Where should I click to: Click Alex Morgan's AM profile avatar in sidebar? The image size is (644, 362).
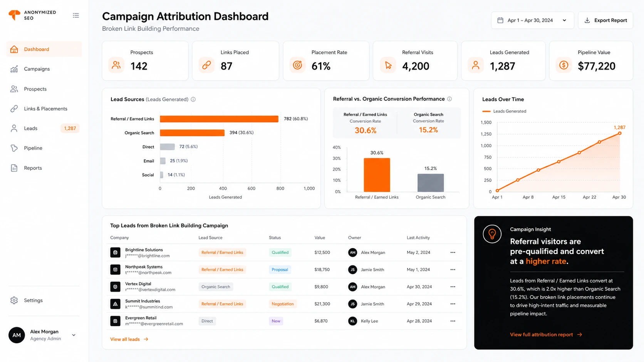point(17,335)
